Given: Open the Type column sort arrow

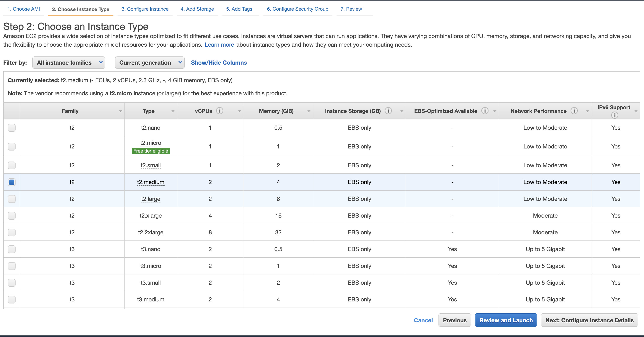Looking at the screenshot, I should point(173,111).
